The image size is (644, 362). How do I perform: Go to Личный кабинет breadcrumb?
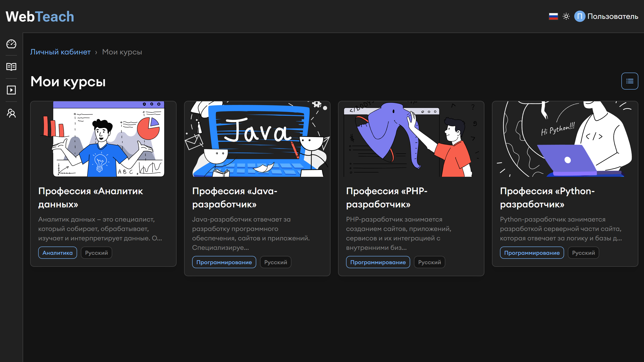pyautogui.click(x=60, y=52)
